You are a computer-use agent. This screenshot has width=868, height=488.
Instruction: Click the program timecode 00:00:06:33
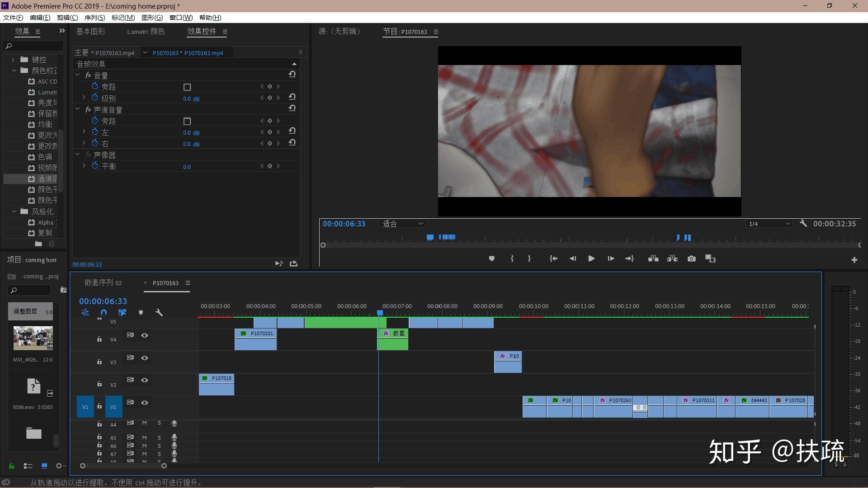click(344, 224)
